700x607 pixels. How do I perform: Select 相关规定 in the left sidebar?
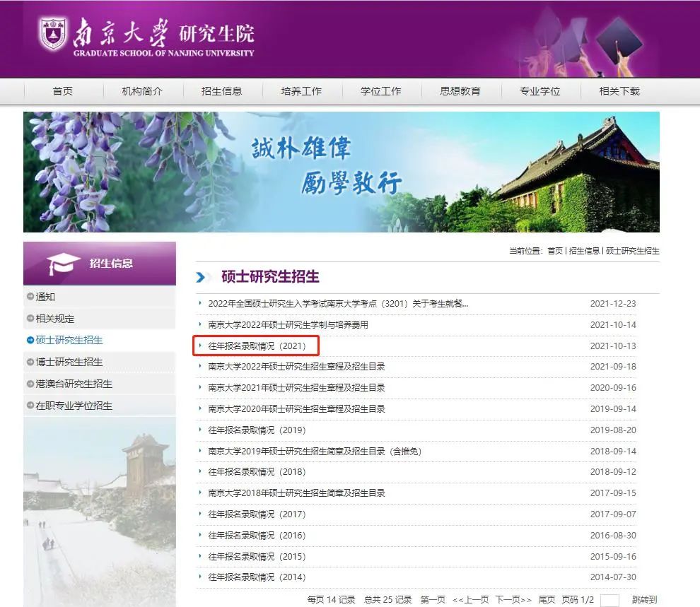(55, 319)
